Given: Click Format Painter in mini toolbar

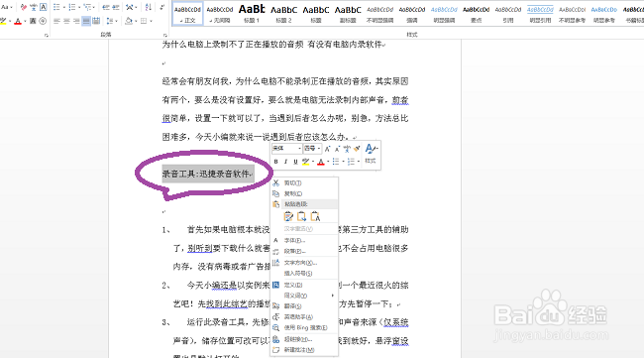Looking at the screenshot, I should (357, 149).
